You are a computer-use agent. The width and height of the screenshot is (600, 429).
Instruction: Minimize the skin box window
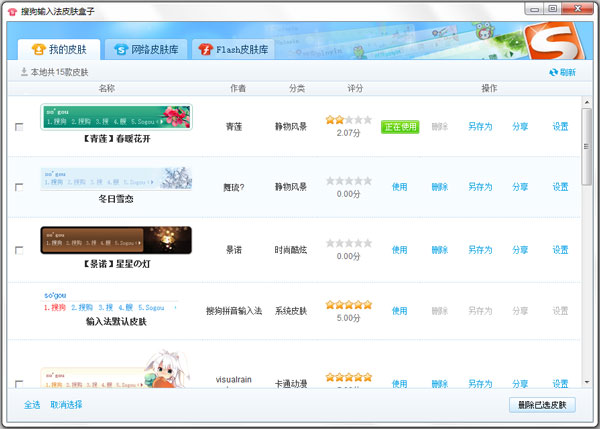[535, 9]
